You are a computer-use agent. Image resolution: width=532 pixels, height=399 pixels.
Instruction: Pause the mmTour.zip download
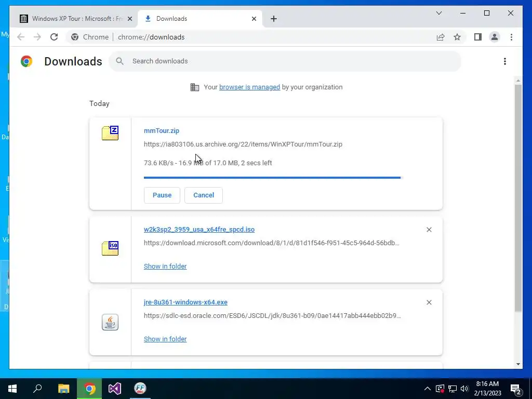162,195
